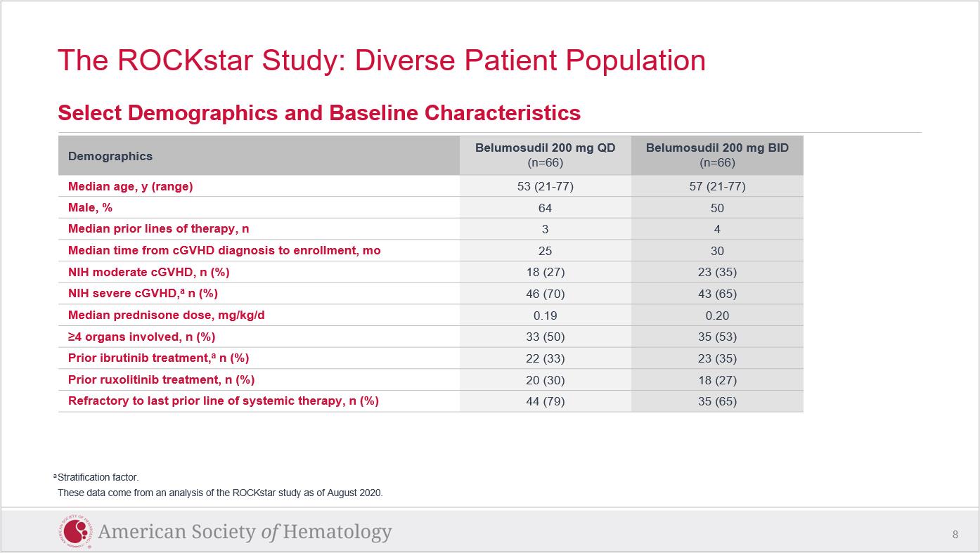Select 'NIH moderate cGVHD, n (%)' label

pyautogui.click(x=149, y=272)
